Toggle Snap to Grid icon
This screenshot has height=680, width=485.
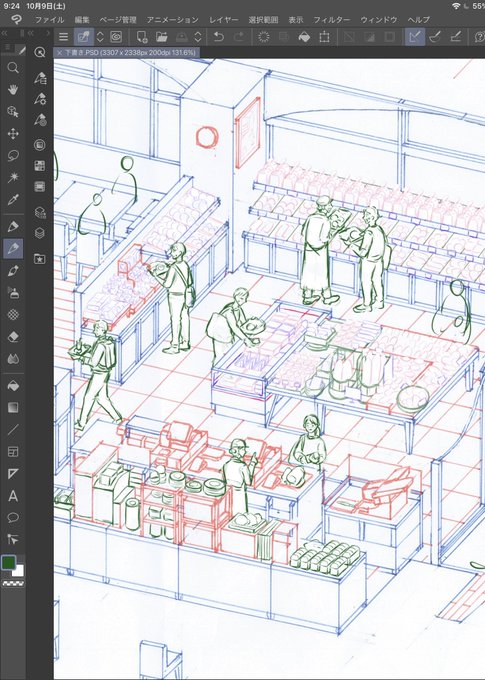455,37
